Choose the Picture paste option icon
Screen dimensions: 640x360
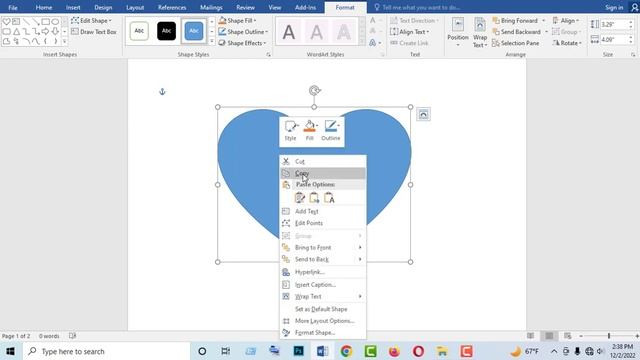pyautogui.click(x=314, y=198)
